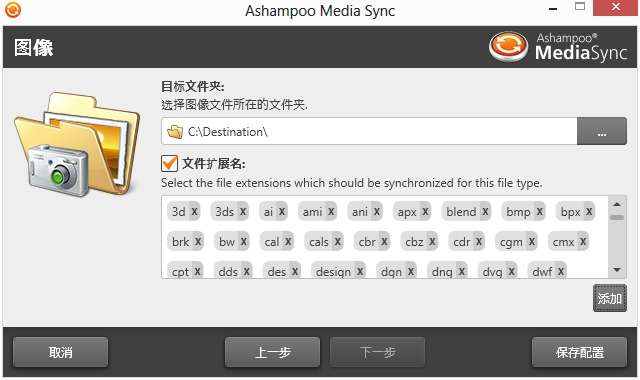
Task: Toggle the 文件扩展名 checkbox
Action: [x=169, y=163]
